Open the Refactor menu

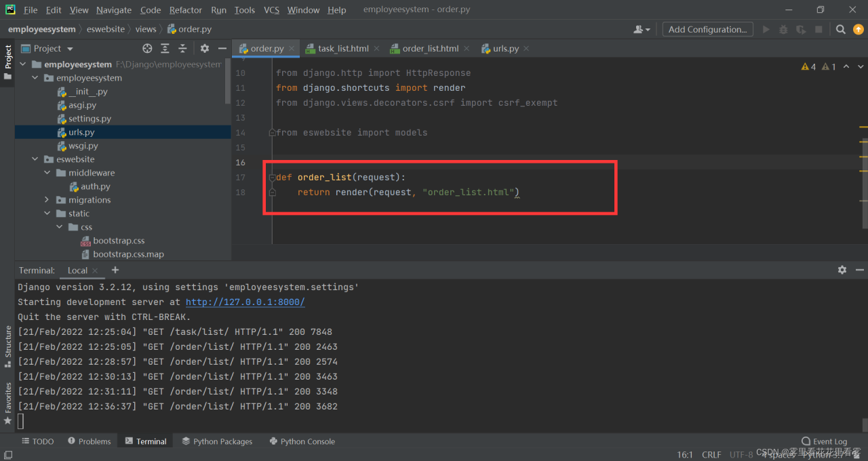pyautogui.click(x=186, y=10)
